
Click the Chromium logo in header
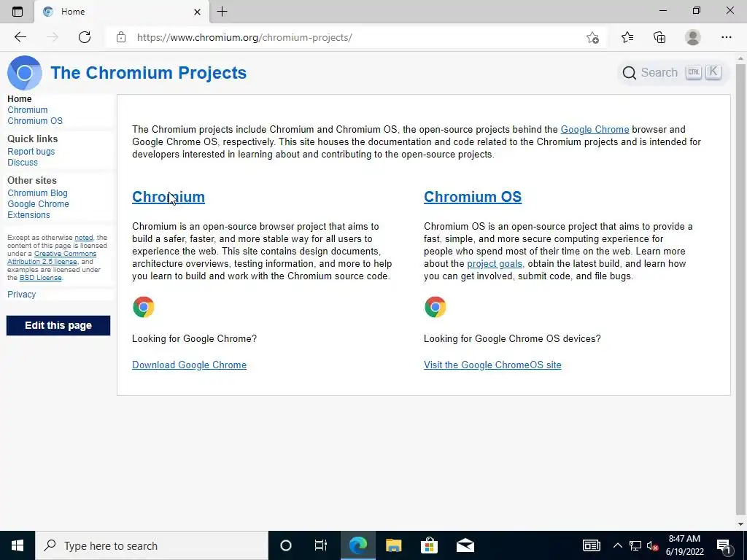(25, 73)
